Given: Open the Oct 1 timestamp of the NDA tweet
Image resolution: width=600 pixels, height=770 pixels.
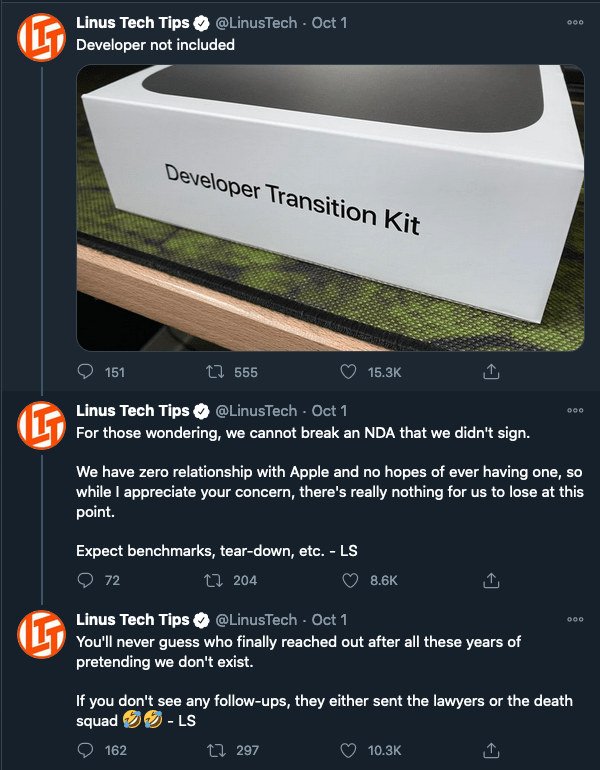Looking at the screenshot, I should click(329, 411).
